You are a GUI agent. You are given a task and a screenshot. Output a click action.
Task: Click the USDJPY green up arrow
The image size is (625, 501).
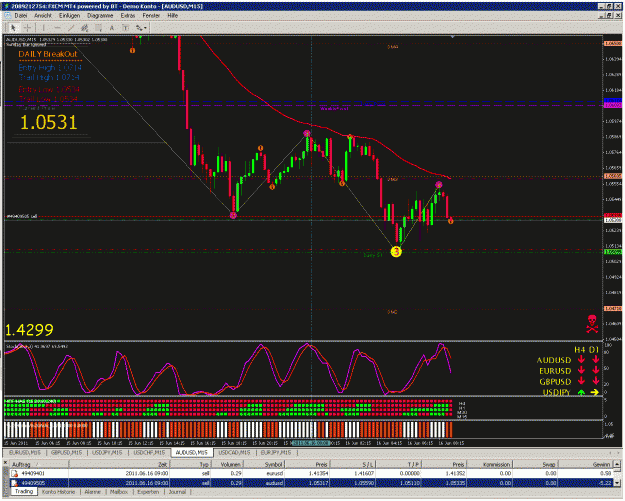click(581, 393)
